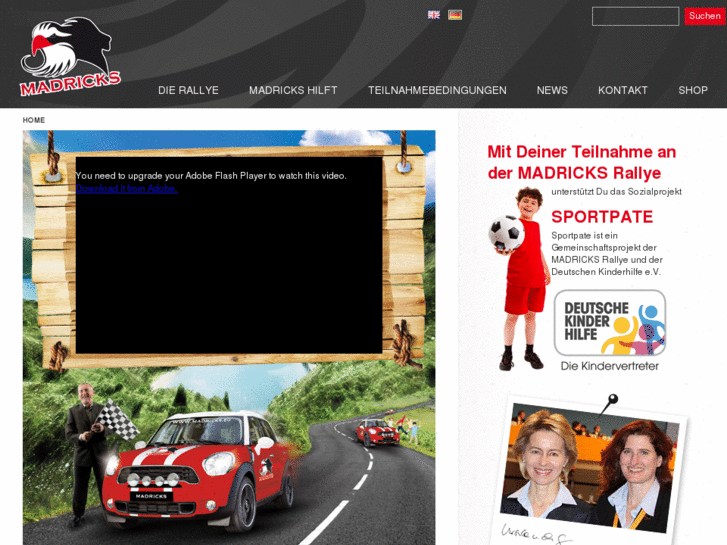Focus the search input field
This screenshot has height=545, width=727.
635,16
